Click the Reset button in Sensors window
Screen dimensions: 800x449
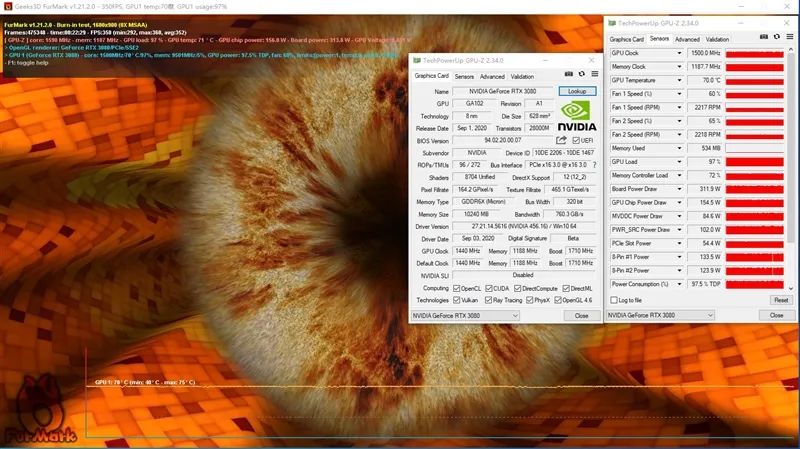tap(781, 300)
